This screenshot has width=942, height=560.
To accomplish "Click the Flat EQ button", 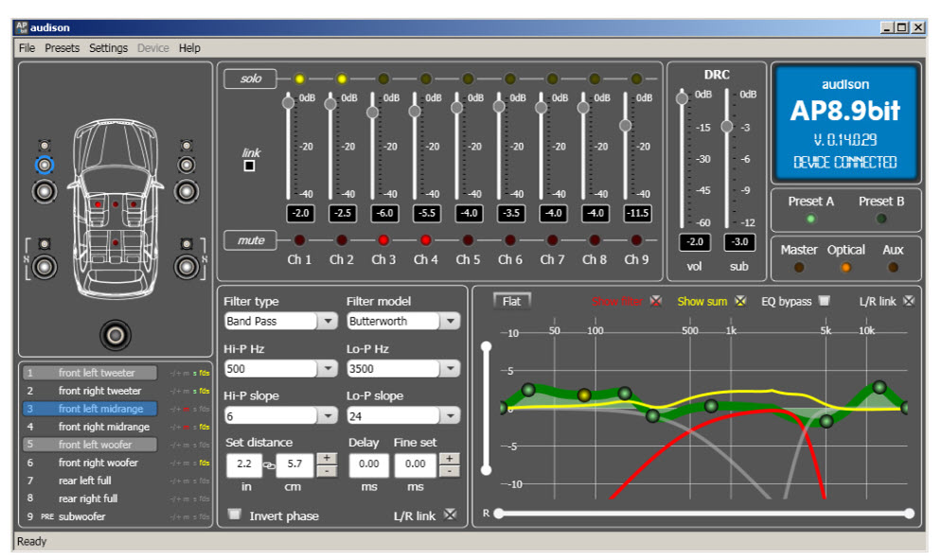I will [x=511, y=302].
